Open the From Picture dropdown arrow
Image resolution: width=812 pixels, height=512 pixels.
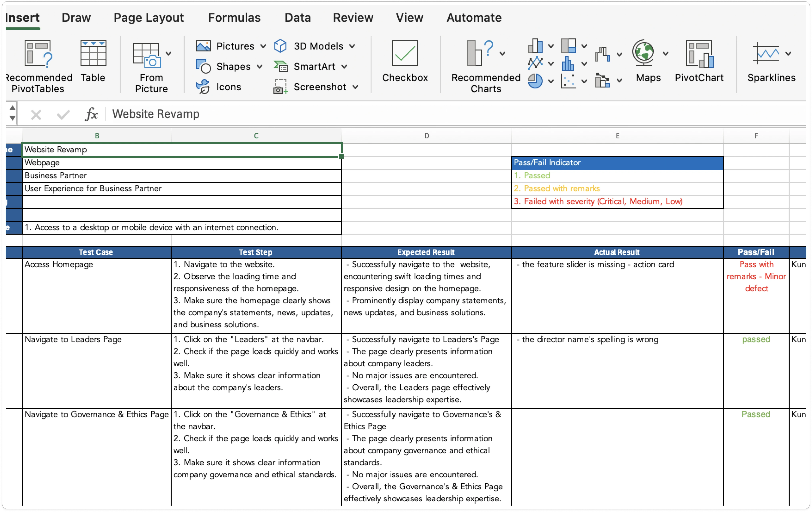tap(169, 53)
